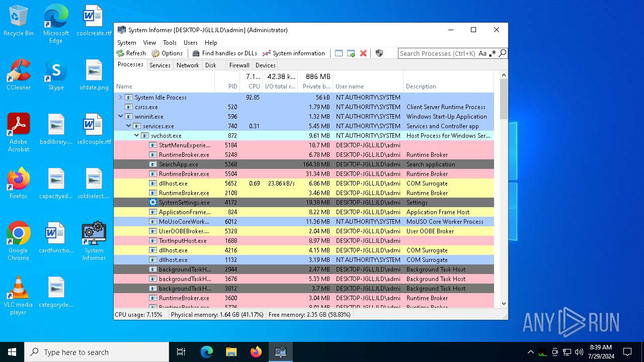The width and height of the screenshot is (644, 362).
Task: Collapse the services.exe tree node
Action: [x=128, y=126]
